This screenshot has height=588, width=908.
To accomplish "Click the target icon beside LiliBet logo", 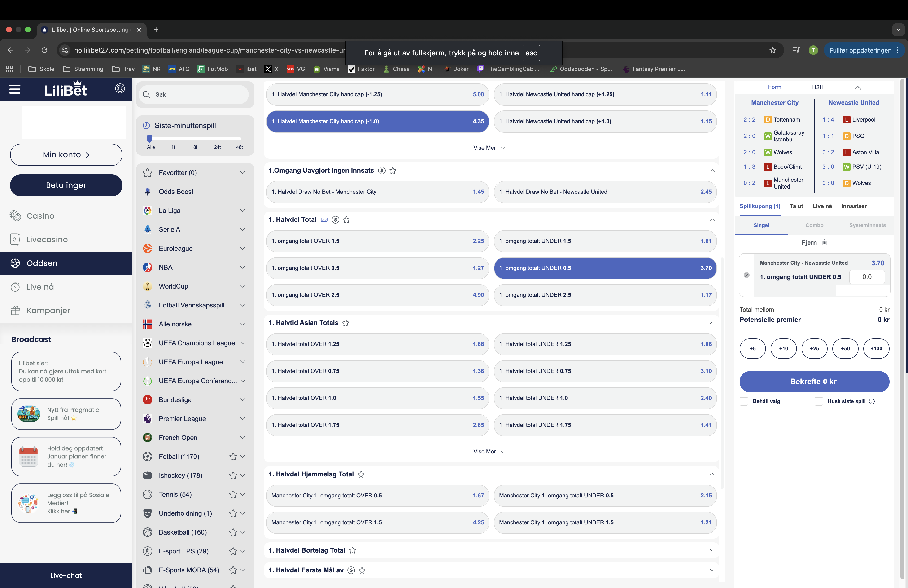I will click(120, 88).
